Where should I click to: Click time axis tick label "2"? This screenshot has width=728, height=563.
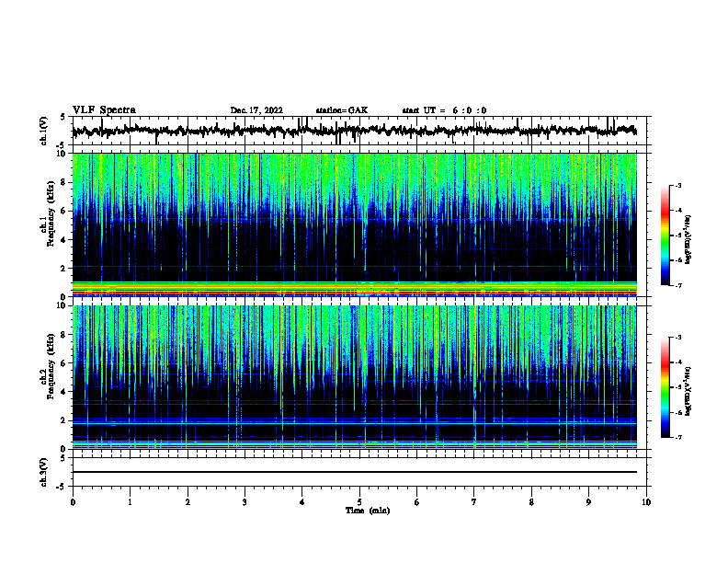[x=188, y=502]
